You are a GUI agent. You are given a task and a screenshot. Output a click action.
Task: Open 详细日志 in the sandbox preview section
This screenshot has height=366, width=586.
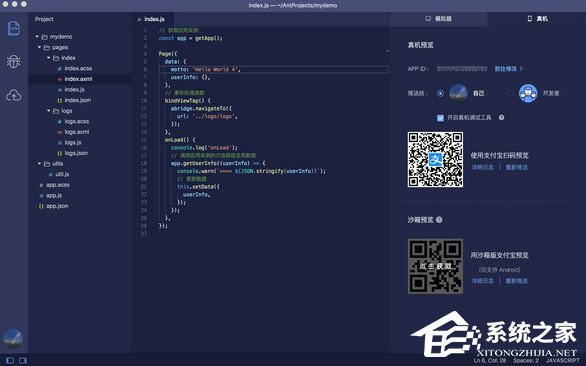tap(482, 281)
